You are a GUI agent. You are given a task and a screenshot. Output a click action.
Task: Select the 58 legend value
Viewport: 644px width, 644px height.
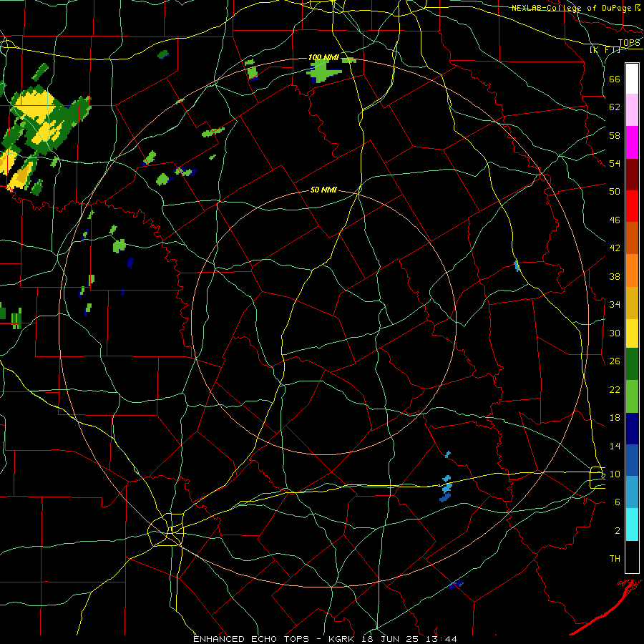(x=615, y=135)
